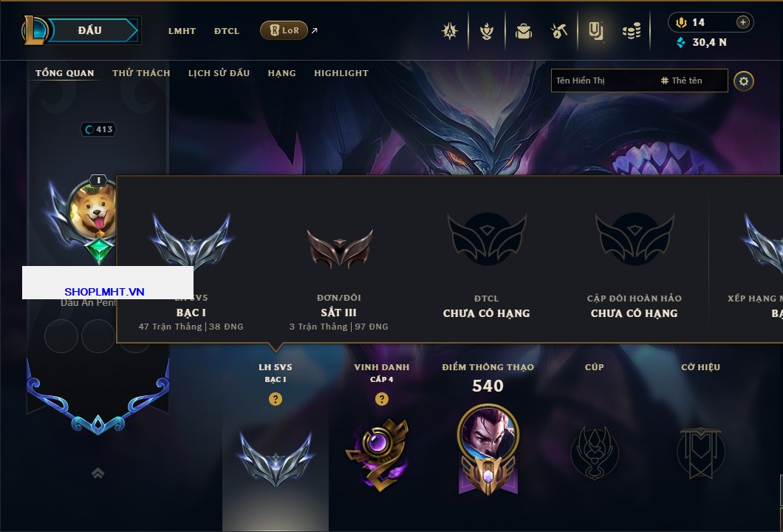The height and width of the screenshot is (532, 783).
Task: Click the Vinh Danh help question mark
Action: [x=381, y=398]
